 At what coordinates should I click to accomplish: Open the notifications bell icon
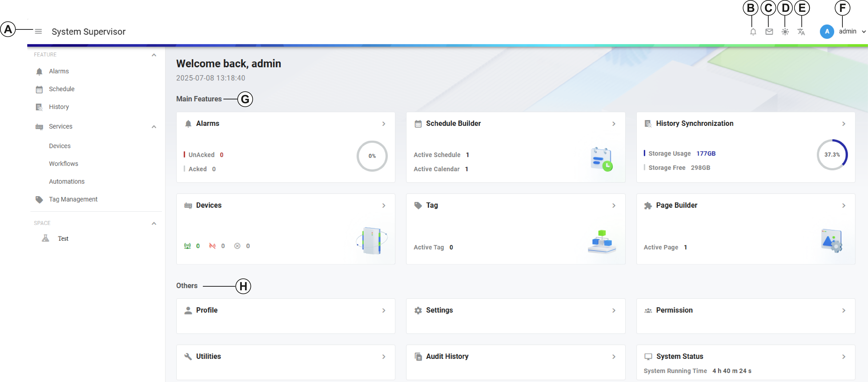753,32
